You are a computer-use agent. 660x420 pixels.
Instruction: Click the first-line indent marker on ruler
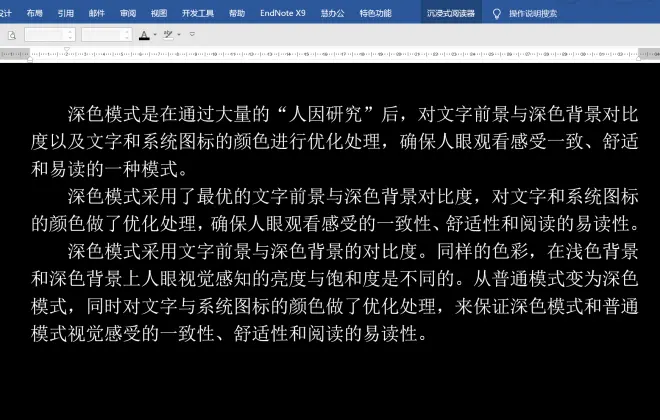pyautogui.click(x=67, y=50)
